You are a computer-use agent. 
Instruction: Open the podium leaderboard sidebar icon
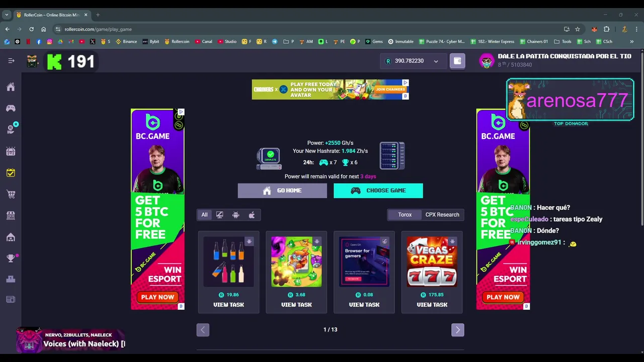tap(11, 279)
